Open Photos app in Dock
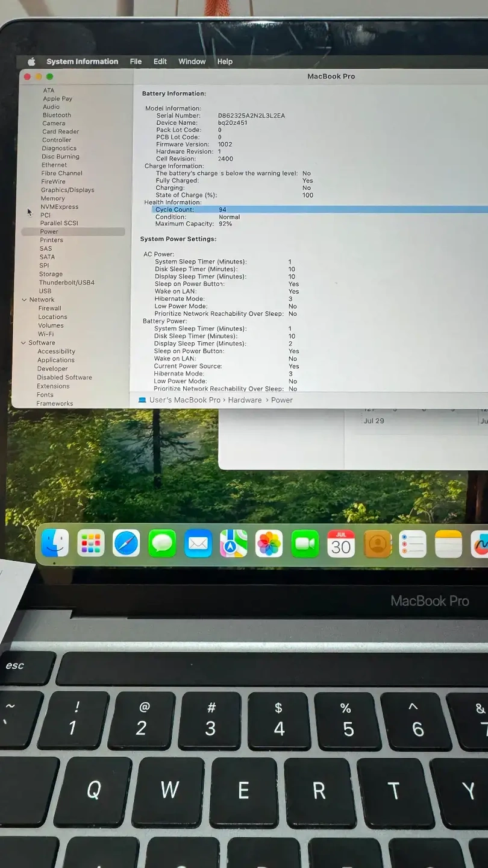This screenshot has height=868, width=488. tap(269, 544)
